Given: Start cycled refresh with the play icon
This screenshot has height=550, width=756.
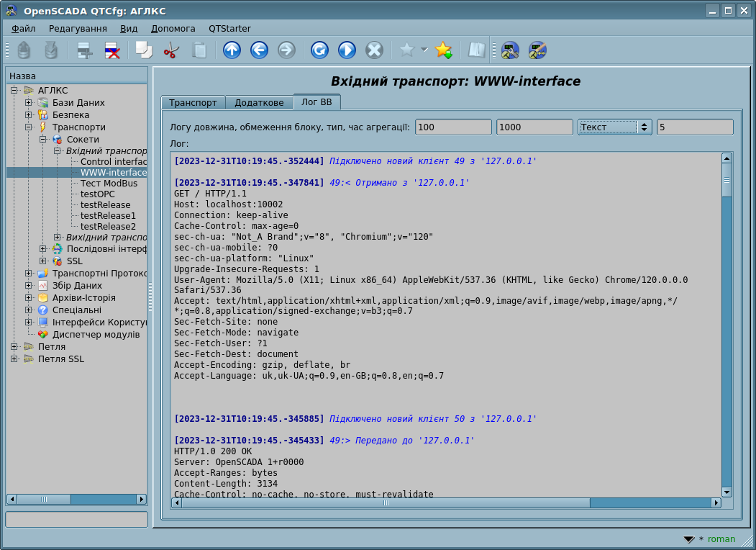Looking at the screenshot, I should pyautogui.click(x=347, y=50).
